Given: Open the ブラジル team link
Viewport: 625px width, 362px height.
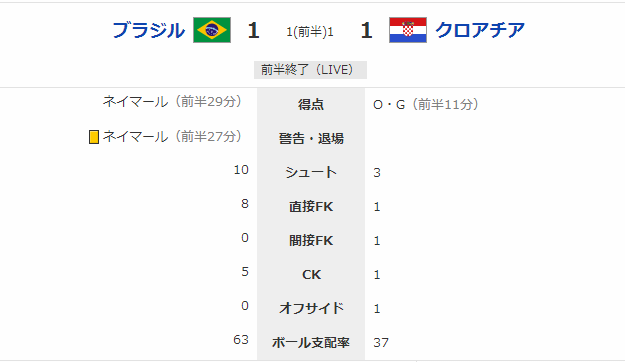Looking at the screenshot, I should [x=149, y=30].
